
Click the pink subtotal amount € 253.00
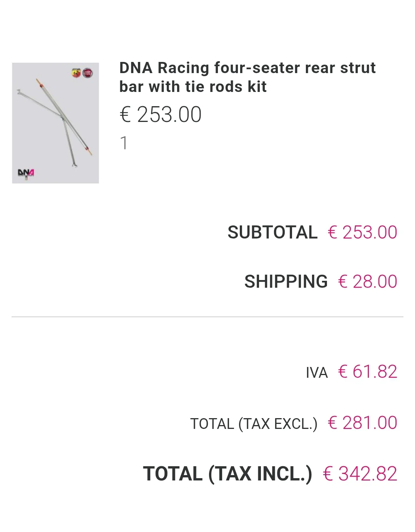362,232
